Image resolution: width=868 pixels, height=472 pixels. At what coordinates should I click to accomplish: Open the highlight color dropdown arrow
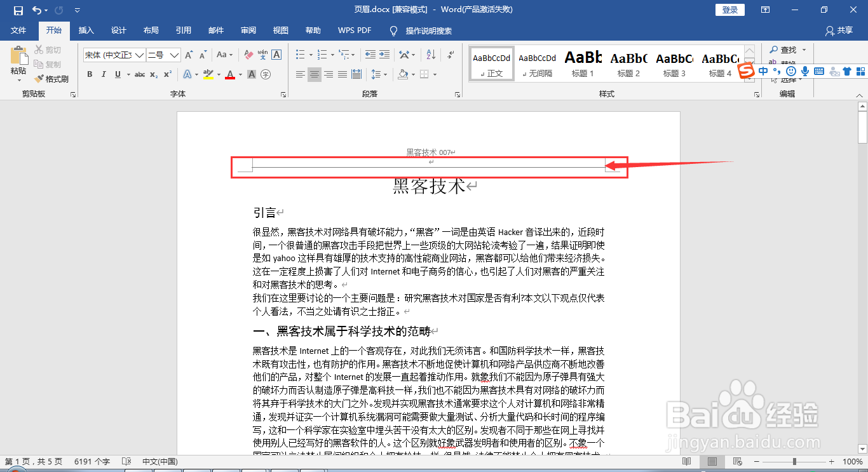219,74
